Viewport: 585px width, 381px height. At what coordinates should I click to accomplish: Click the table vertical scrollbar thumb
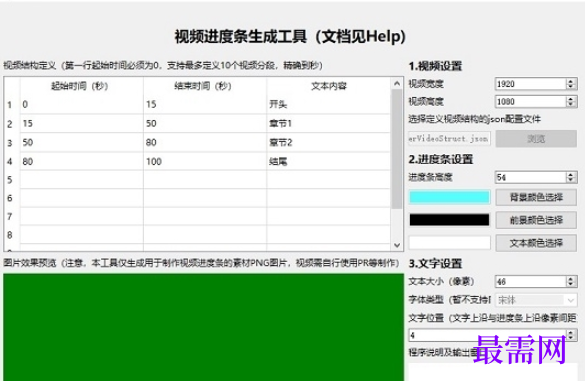tap(397, 149)
